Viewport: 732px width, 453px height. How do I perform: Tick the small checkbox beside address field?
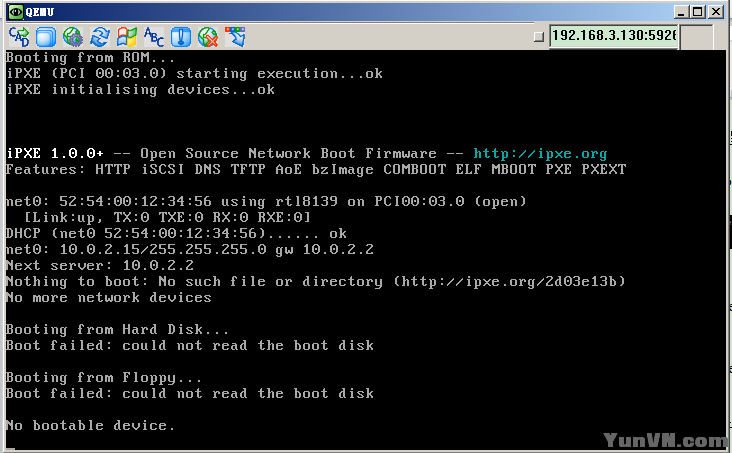pyautogui.click(x=539, y=36)
